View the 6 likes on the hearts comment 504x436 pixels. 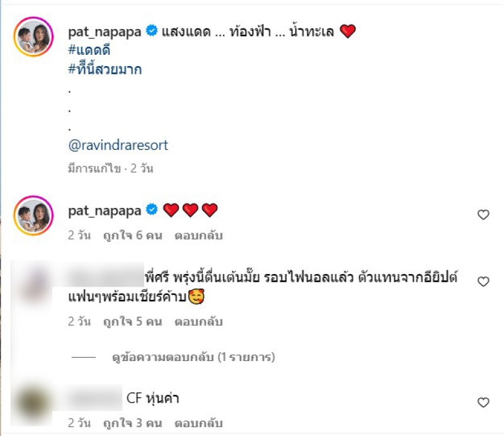pyautogui.click(x=132, y=236)
